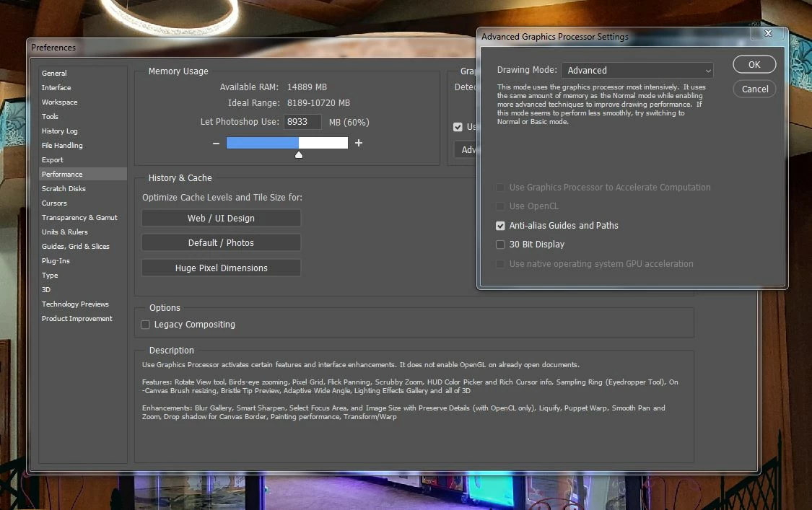812x510 pixels.
Task: Click the plus icon to increase memory
Action: click(358, 142)
